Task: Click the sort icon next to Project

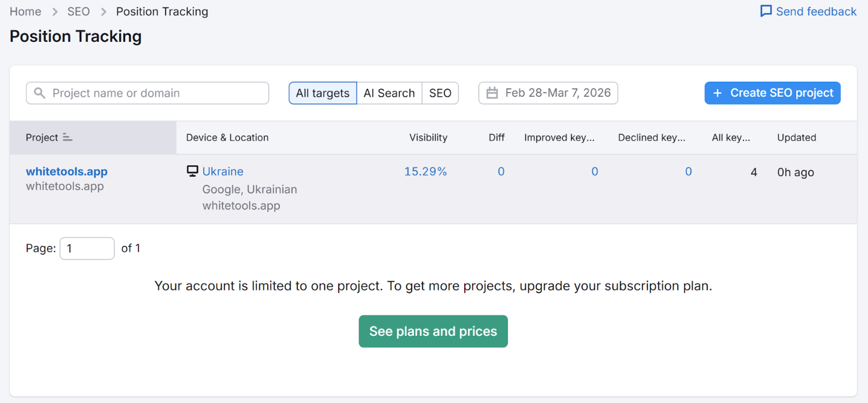Action: [x=67, y=137]
